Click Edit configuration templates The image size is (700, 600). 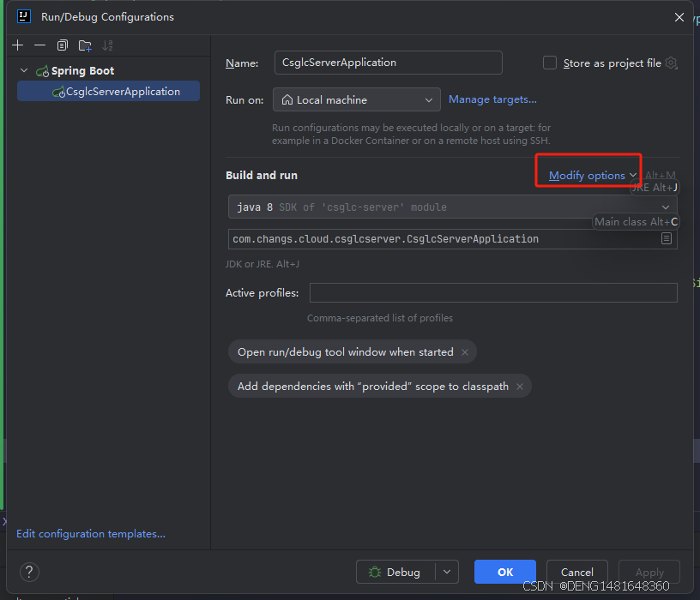[x=90, y=533]
